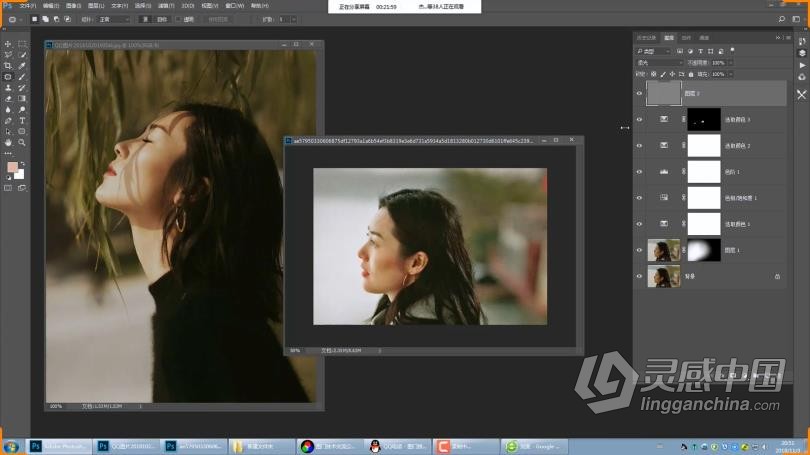
Task: Click Subtract from selection in options bar
Action: [56, 19]
